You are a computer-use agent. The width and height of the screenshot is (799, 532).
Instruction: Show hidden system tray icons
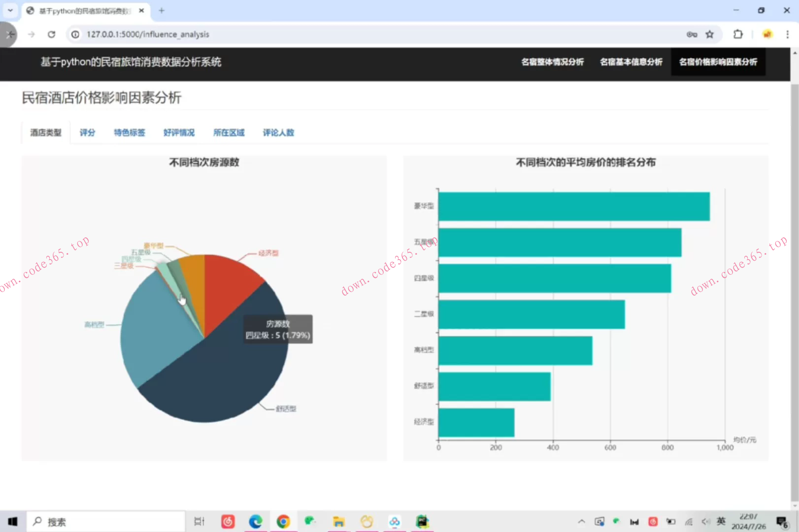(581, 521)
